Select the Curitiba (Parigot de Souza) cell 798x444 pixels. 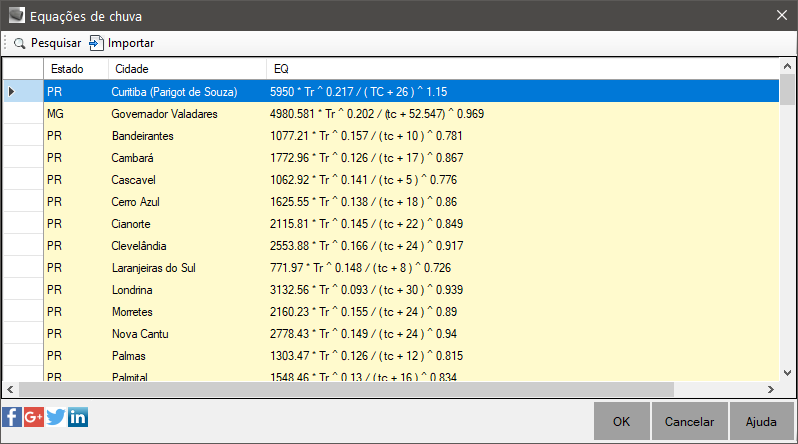(x=187, y=92)
